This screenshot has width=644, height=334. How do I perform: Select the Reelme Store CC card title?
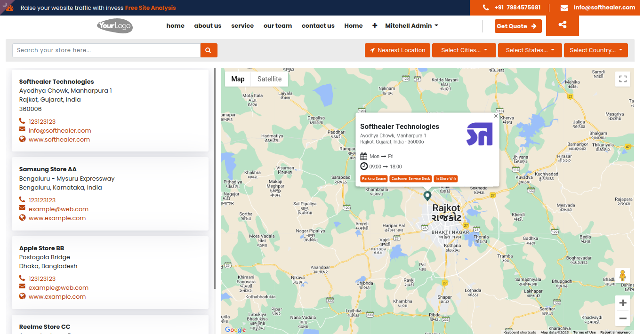(45, 327)
